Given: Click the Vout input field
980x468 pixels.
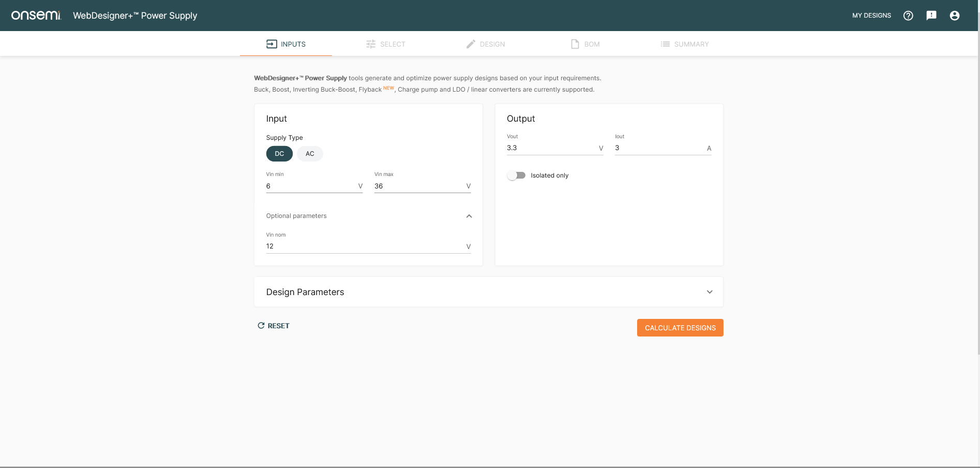Looking at the screenshot, I should [x=551, y=148].
